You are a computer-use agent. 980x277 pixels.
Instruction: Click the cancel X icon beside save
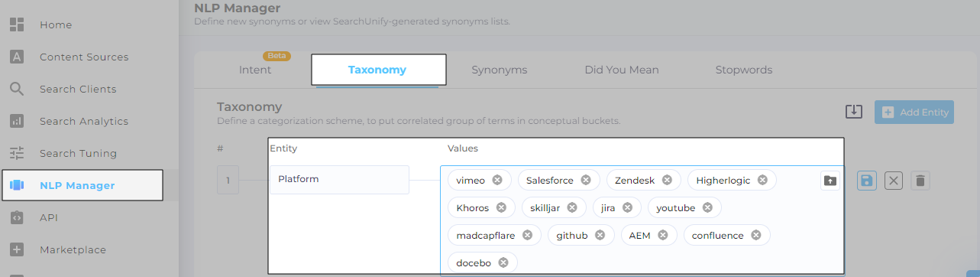(x=894, y=181)
